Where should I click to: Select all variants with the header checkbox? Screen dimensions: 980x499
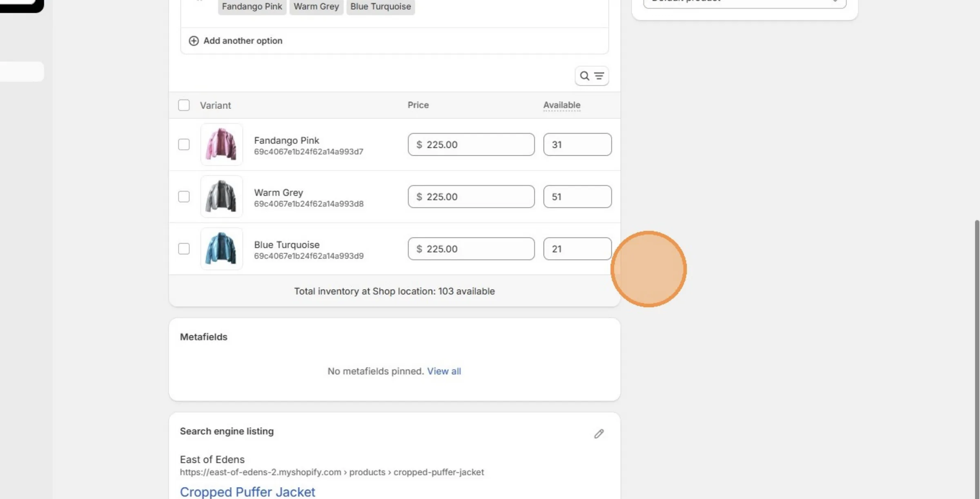coord(184,105)
